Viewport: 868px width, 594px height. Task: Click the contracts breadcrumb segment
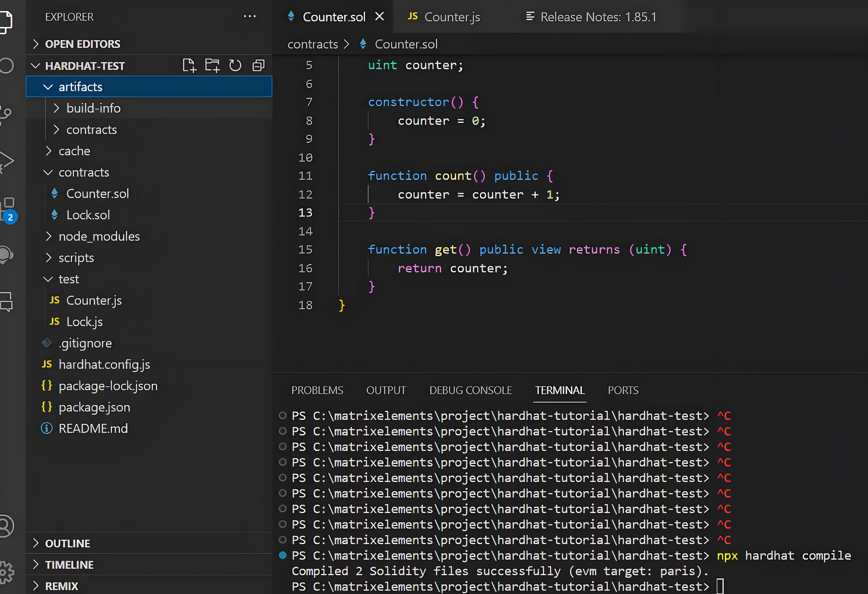click(313, 44)
